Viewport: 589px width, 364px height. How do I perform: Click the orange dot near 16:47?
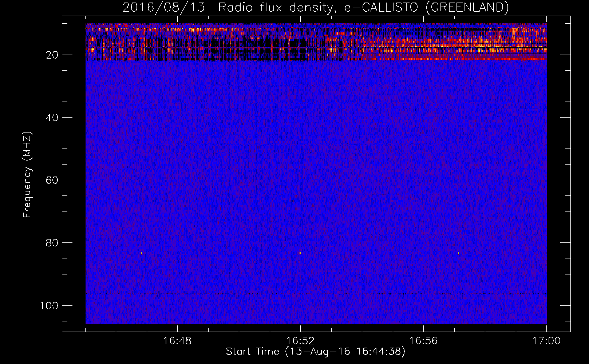(141, 253)
